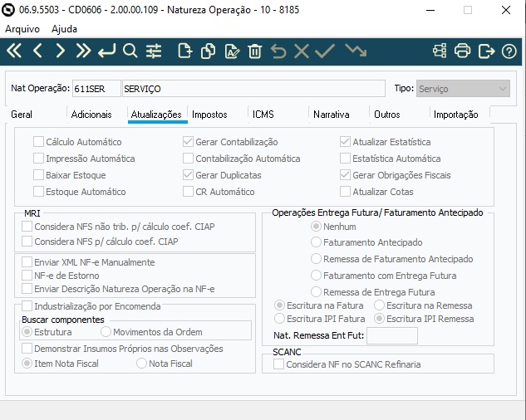Open the filter sliders icon

point(154,51)
